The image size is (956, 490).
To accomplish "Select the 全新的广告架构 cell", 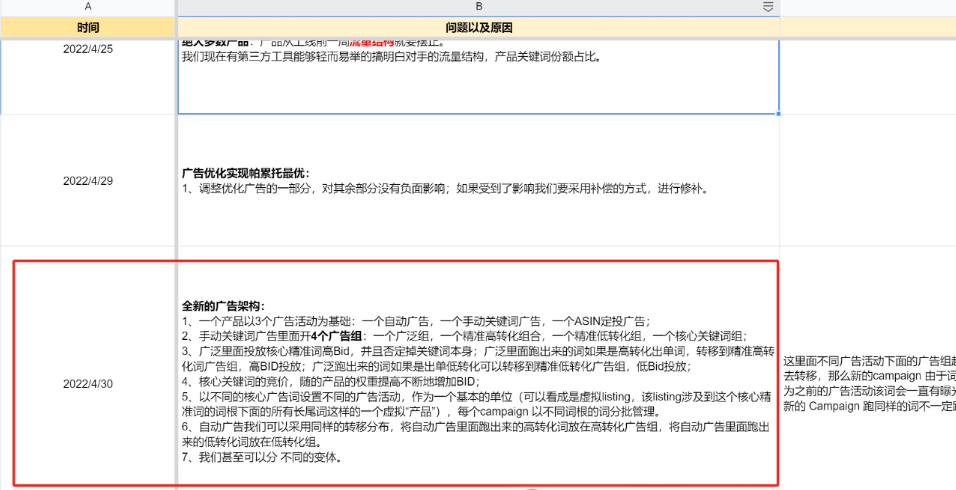I will point(478,380).
